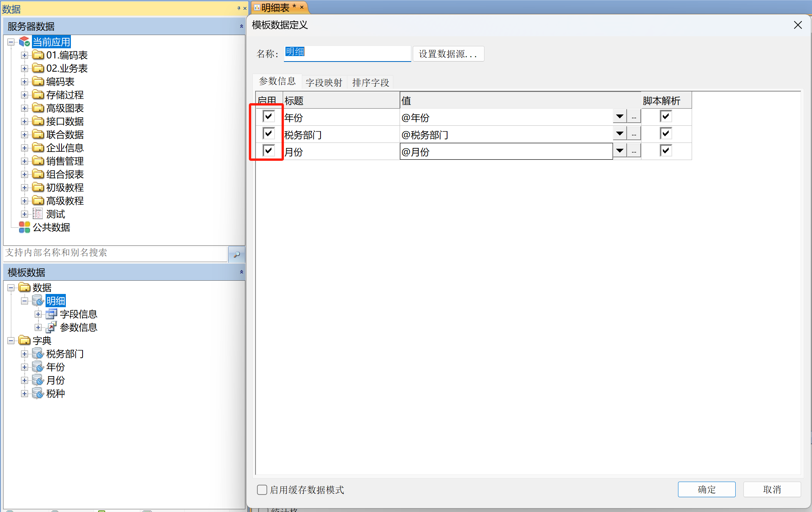Expand the 01.编码表 folder node

[x=25, y=55]
